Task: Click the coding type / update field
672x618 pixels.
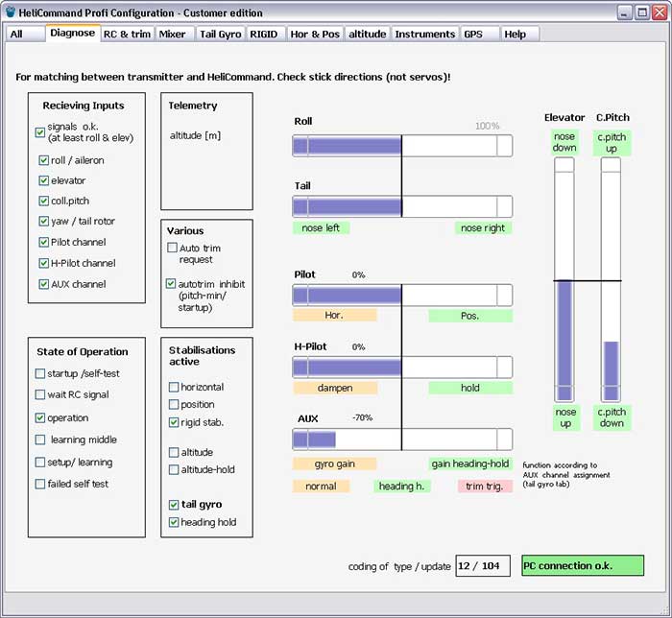Action: pos(483,566)
